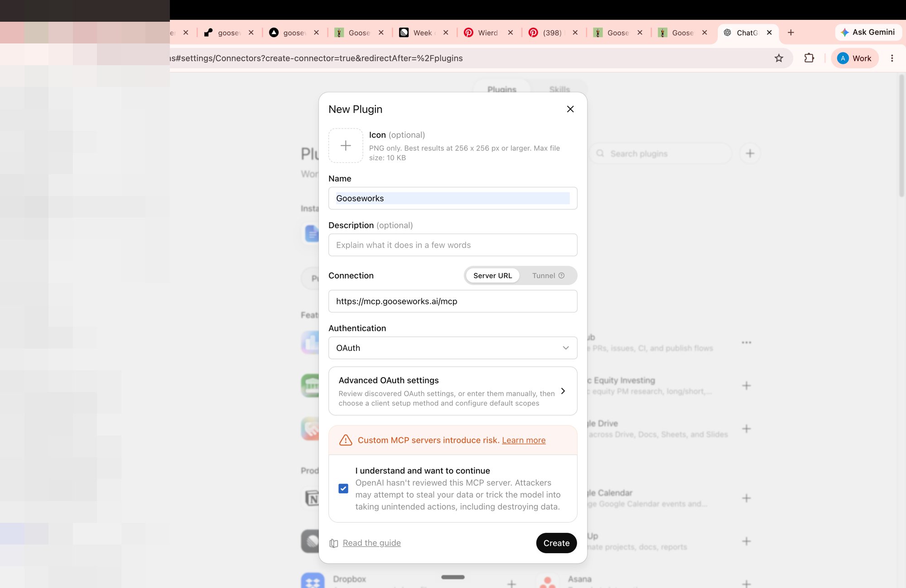Viewport: 906px width, 588px height.
Task: Select the Server URL connection option
Action: pyautogui.click(x=492, y=276)
